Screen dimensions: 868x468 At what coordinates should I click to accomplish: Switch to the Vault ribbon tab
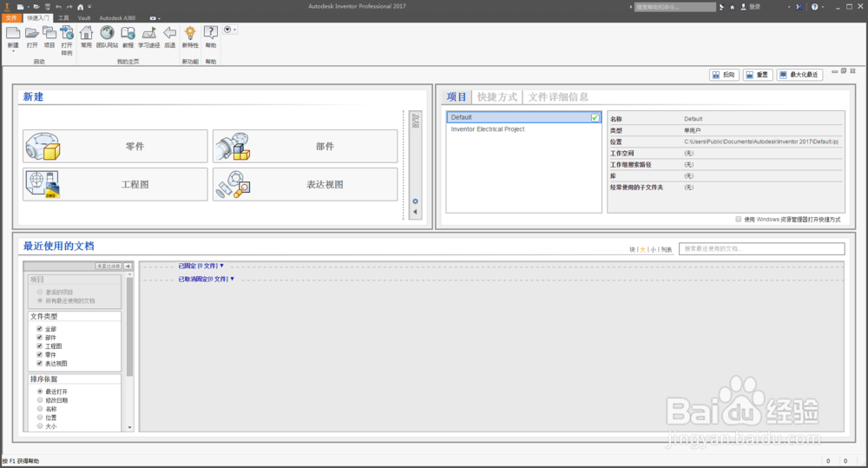(x=84, y=17)
